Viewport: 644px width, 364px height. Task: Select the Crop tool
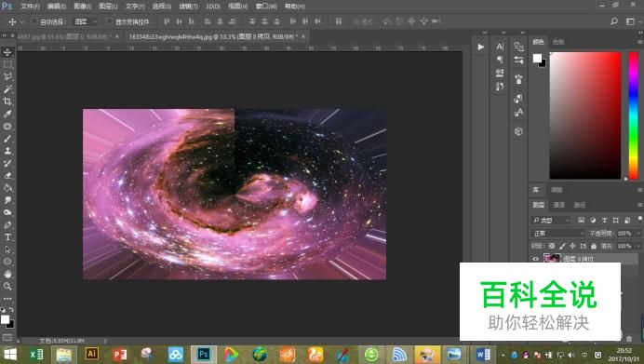(7, 101)
